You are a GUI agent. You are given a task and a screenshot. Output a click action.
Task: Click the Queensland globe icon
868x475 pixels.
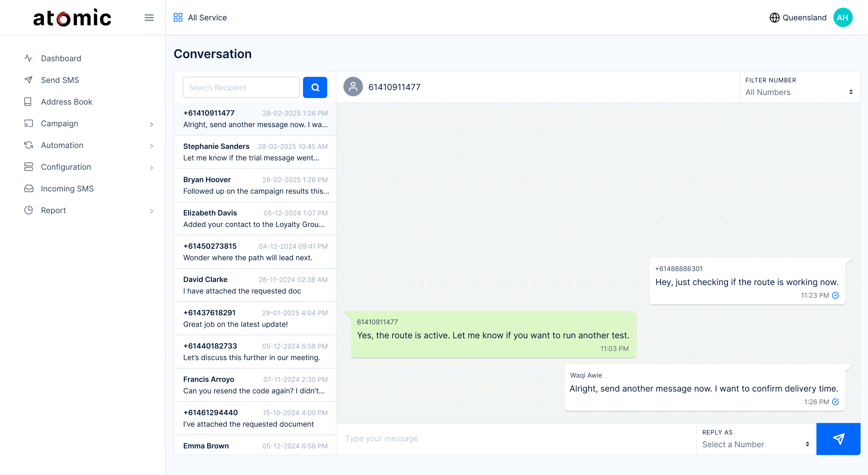pyautogui.click(x=774, y=18)
